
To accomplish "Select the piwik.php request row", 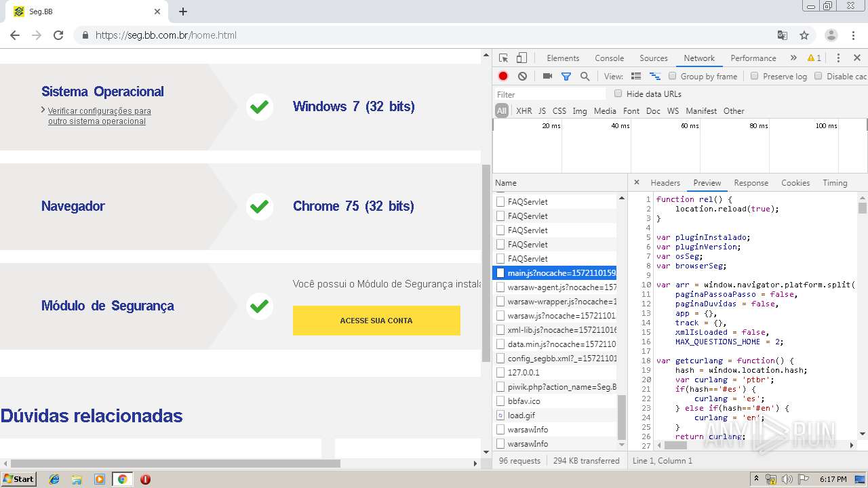I will (554, 387).
